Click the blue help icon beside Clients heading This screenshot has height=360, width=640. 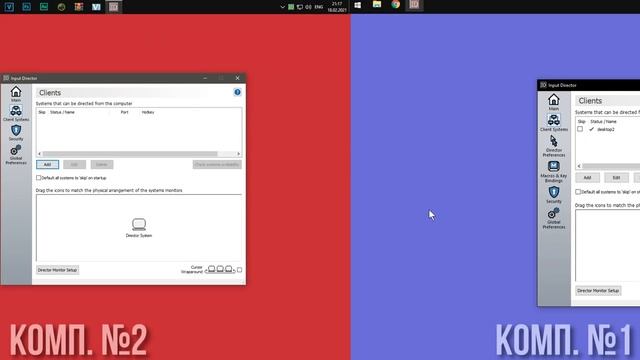(x=237, y=92)
